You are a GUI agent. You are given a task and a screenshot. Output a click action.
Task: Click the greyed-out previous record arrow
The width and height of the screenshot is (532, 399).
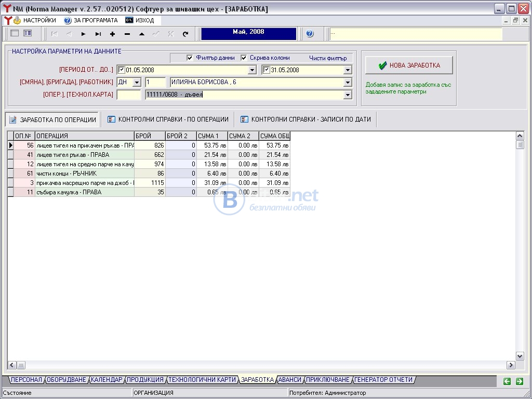pyautogui.click(x=69, y=34)
